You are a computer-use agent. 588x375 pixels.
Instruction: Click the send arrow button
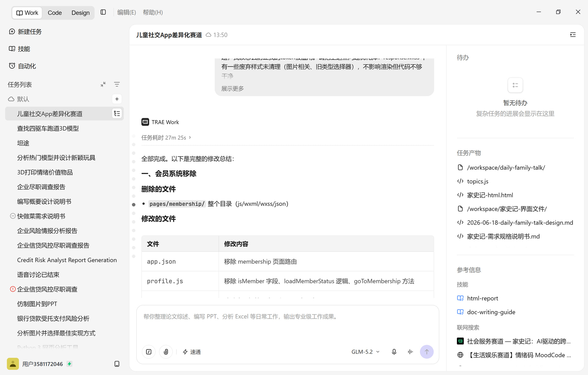tap(427, 352)
